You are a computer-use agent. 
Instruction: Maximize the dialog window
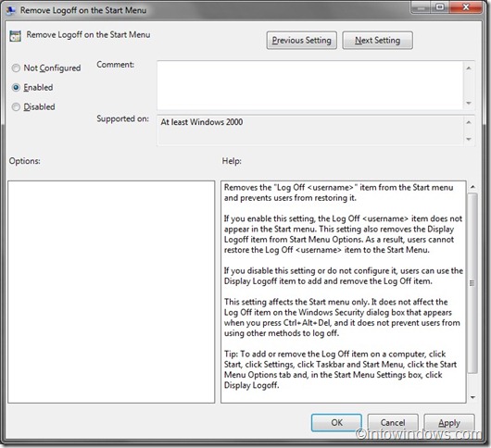441,7
